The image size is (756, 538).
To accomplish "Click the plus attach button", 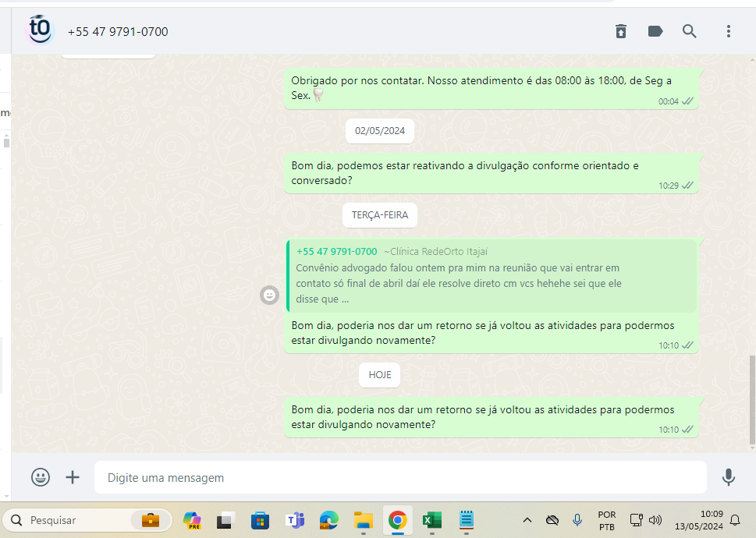I will coord(73,477).
